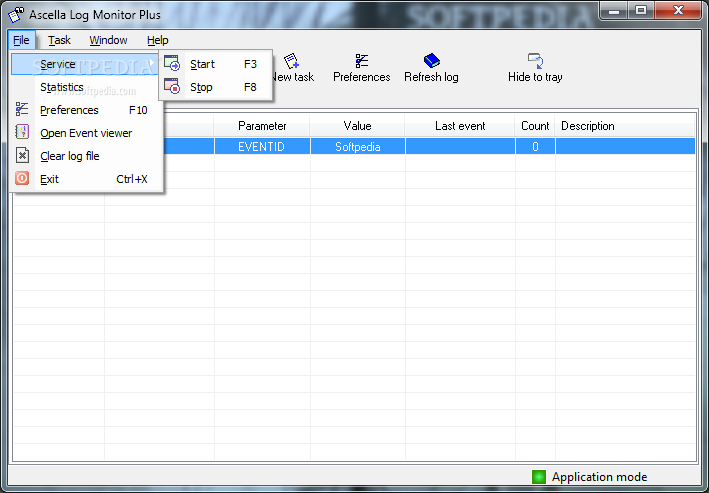This screenshot has height=493, width=709.
Task: Select Open Event viewer menu item
Action: [x=85, y=133]
